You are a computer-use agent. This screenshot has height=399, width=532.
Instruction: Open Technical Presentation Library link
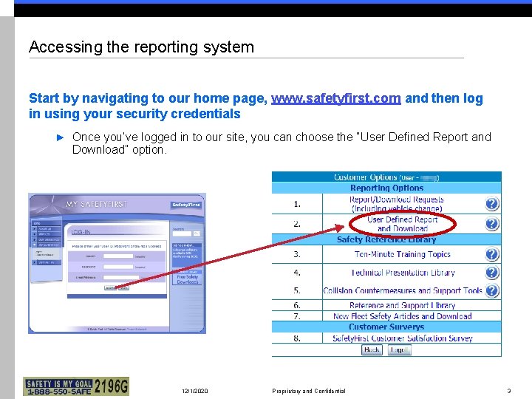[x=403, y=273]
